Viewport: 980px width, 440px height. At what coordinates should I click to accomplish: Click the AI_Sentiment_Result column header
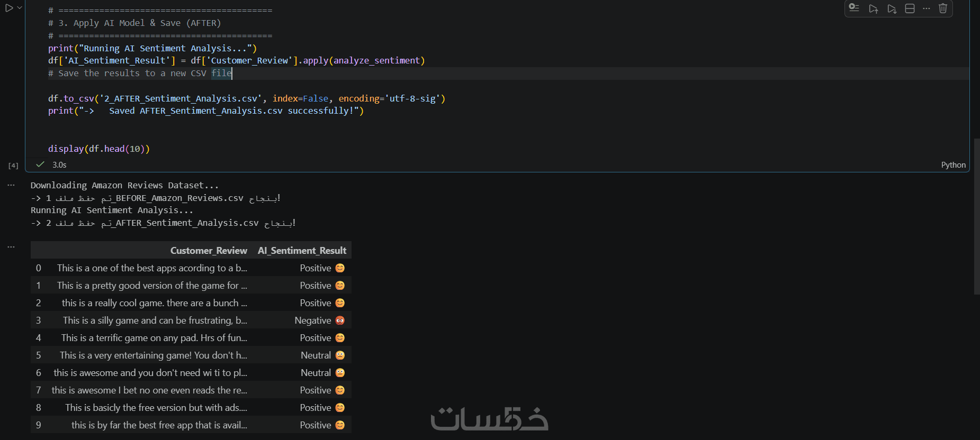(302, 251)
